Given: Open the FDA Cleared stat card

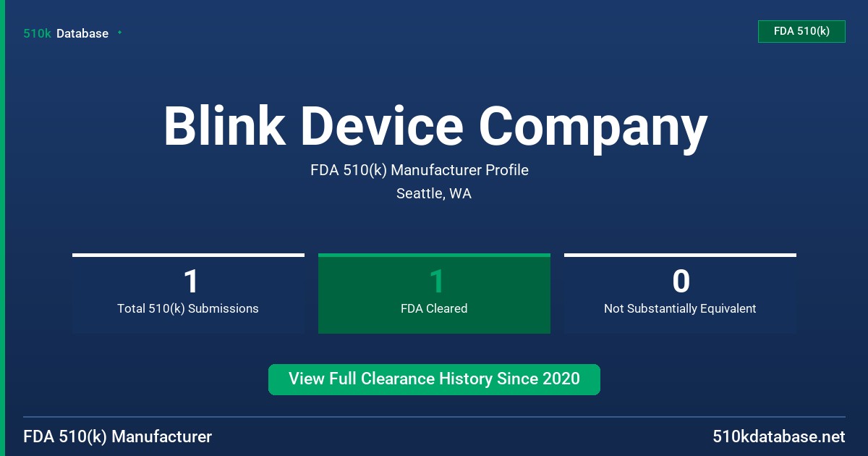Looking at the screenshot, I should point(434,293).
